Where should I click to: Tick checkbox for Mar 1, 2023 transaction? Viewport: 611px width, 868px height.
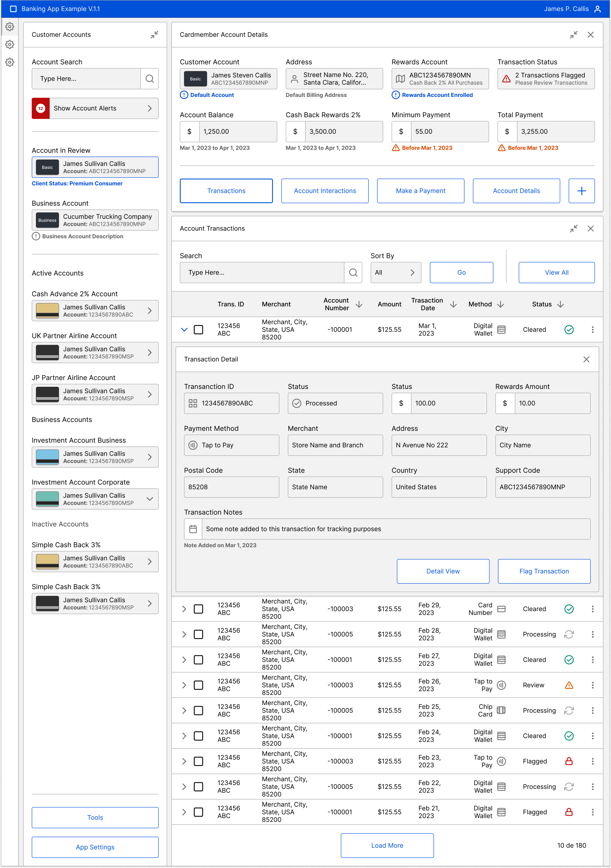click(x=198, y=330)
